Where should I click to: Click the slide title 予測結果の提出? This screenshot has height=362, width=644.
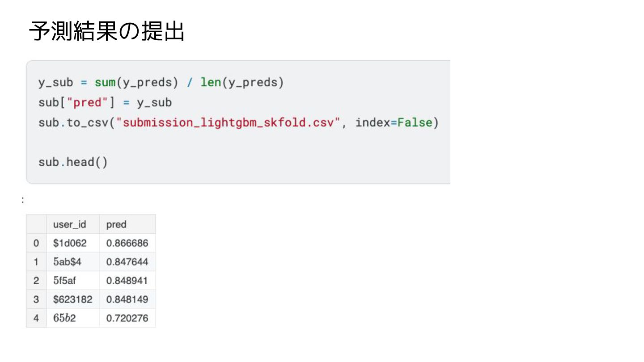click(106, 32)
